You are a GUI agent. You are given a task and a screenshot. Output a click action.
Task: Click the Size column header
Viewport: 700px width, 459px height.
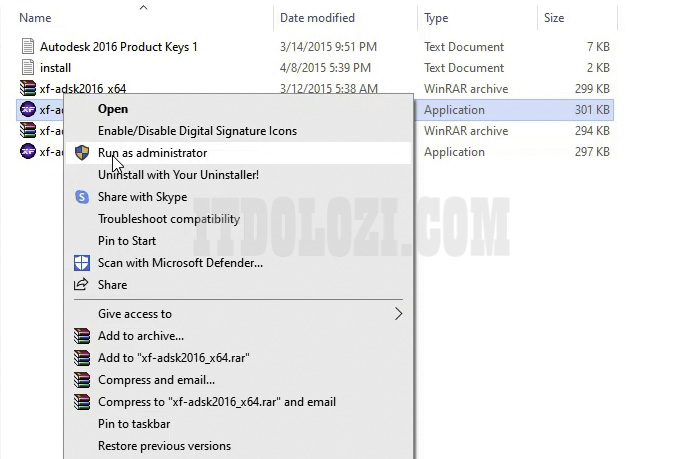[x=554, y=18]
